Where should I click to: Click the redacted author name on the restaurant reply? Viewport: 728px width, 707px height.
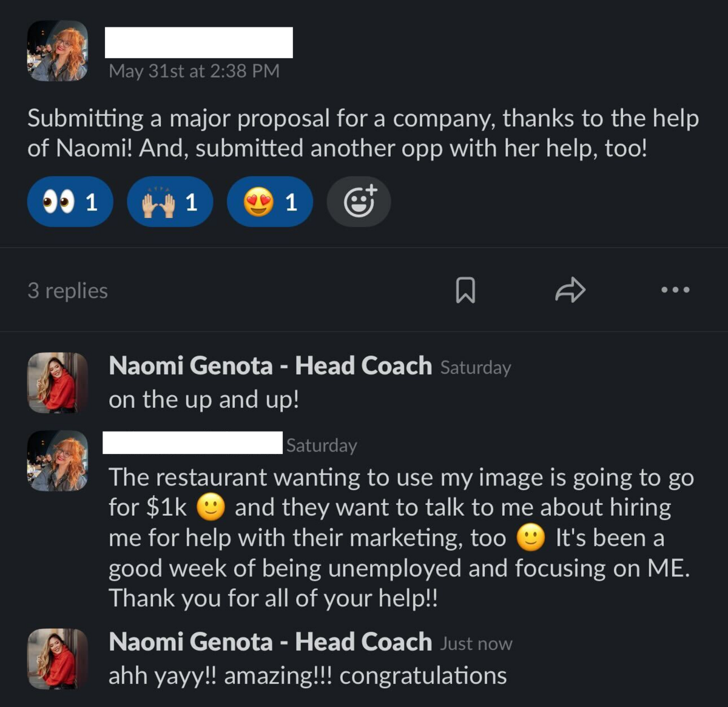tap(193, 443)
